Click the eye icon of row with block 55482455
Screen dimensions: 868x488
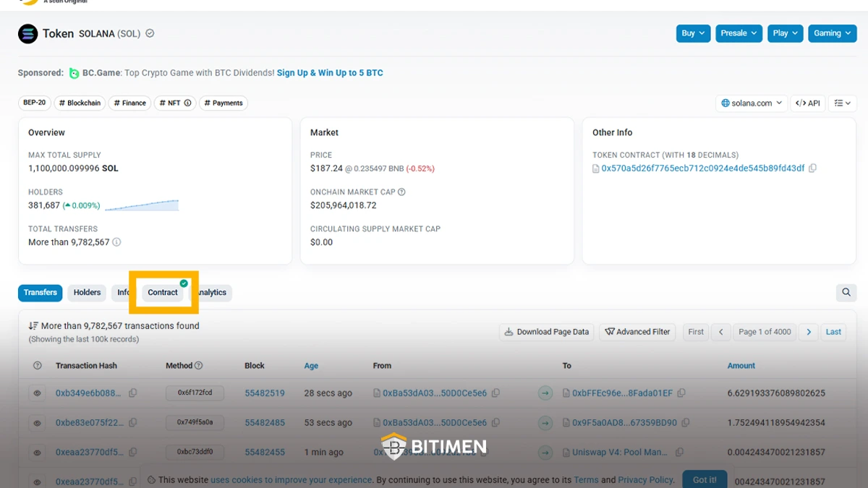(37, 453)
